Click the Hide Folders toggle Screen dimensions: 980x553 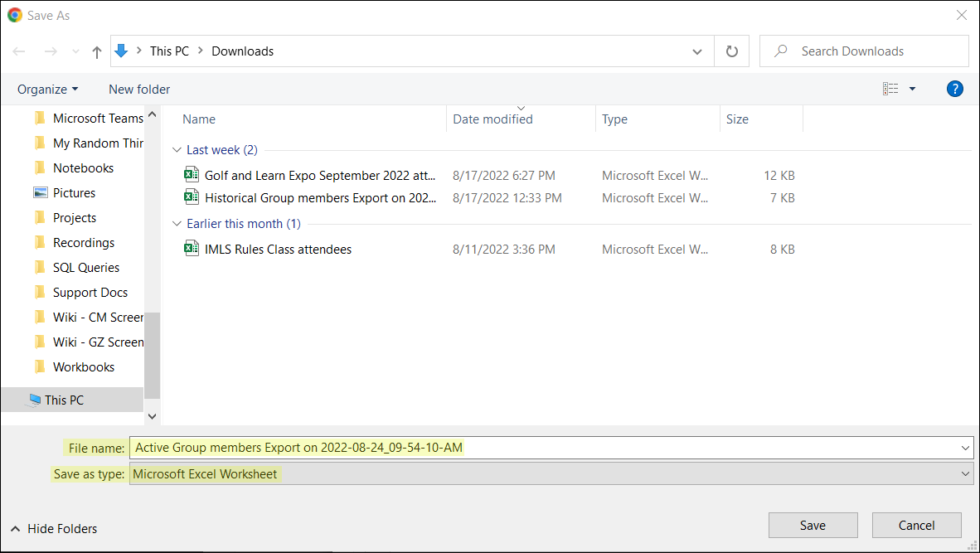click(x=54, y=528)
